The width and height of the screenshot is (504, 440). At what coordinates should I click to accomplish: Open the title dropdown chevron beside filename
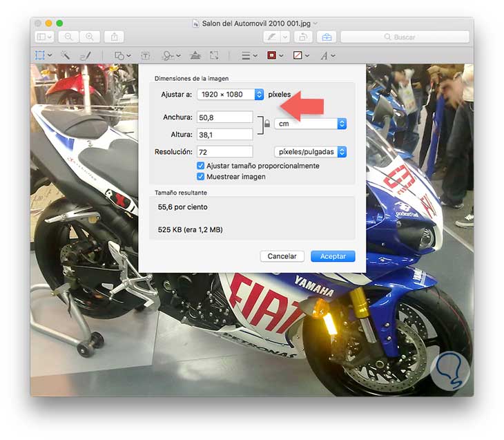[x=316, y=23]
